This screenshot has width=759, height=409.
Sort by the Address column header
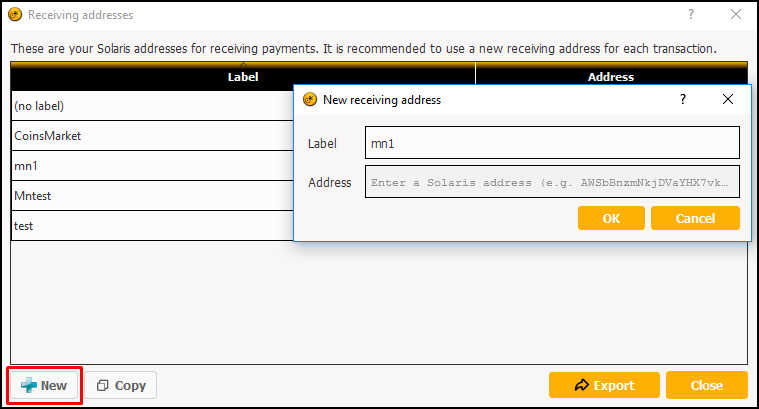(611, 76)
